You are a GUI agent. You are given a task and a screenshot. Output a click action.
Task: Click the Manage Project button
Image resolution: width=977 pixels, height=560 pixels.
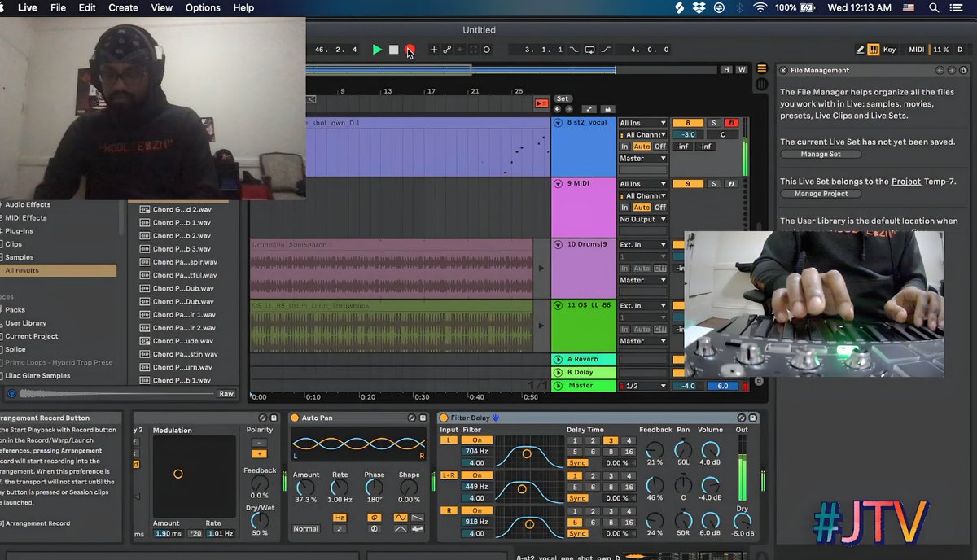[821, 194]
